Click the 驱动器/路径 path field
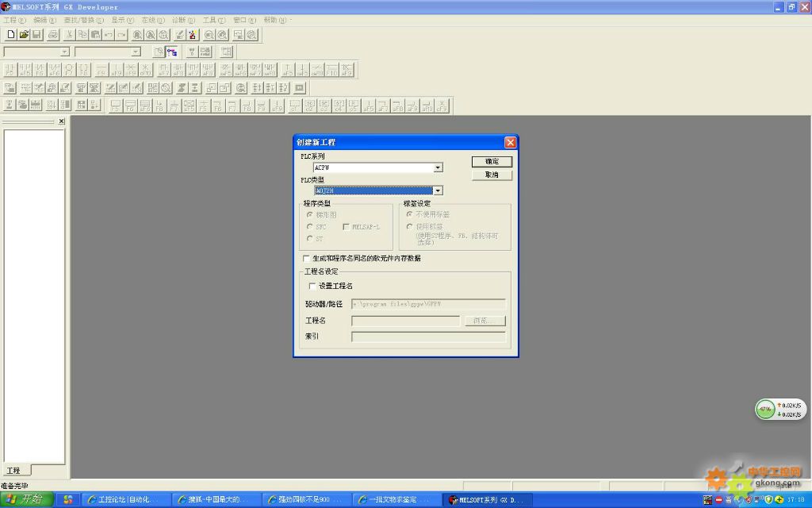The image size is (812, 508). click(x=428, y=304)
